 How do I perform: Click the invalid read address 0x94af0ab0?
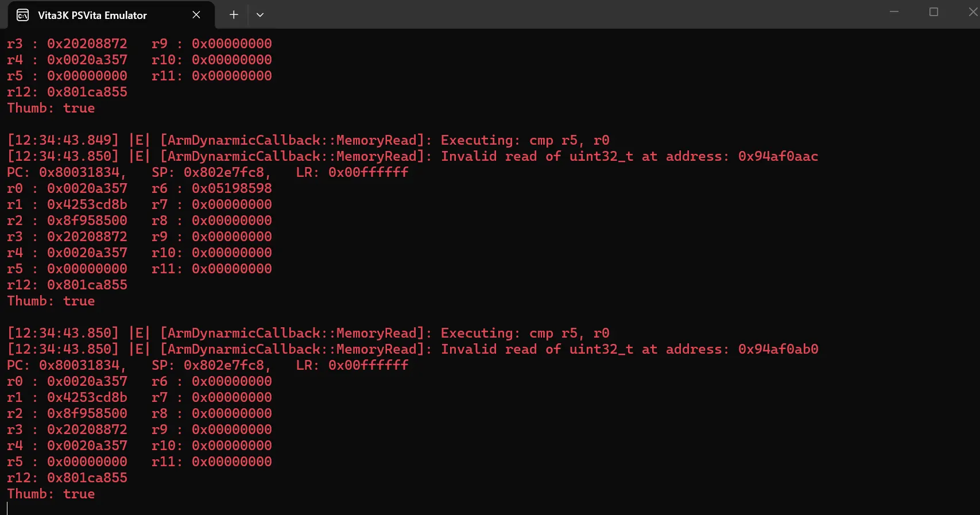point(778,349)
